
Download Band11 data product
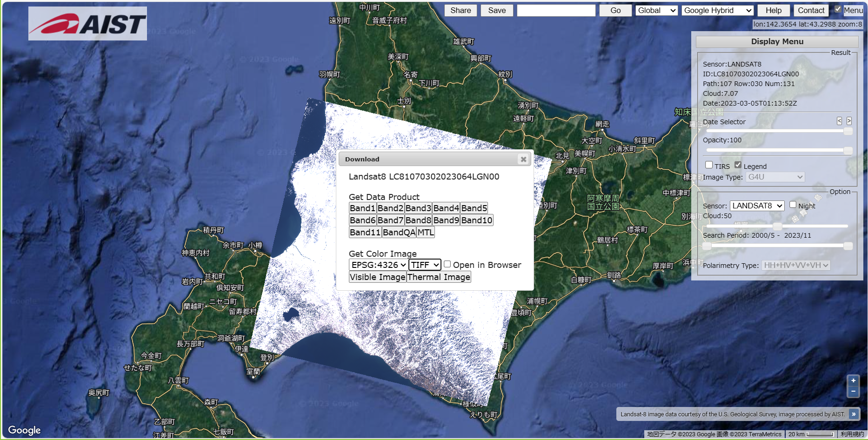click(366, 232)
